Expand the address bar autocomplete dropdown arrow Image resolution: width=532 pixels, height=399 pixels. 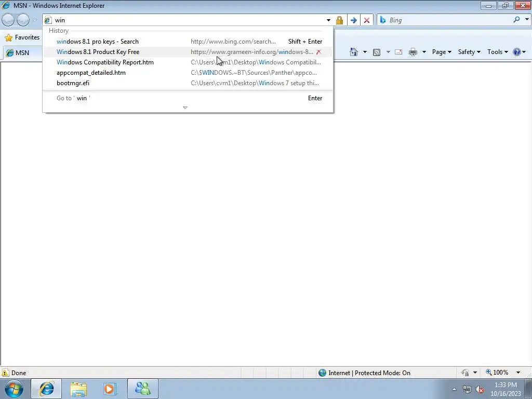328,20
